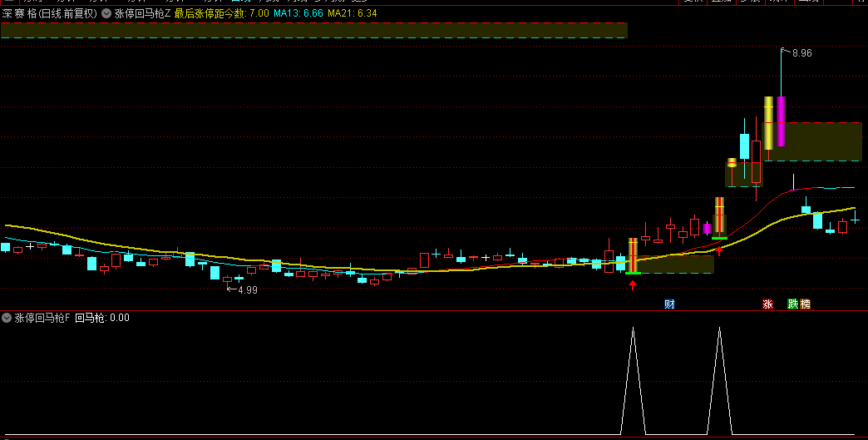Image resolution: width=868 pixels, height=440 pixels.
Task: Select the 深赛格(日线.前复权) chart title
Action: 49,14
